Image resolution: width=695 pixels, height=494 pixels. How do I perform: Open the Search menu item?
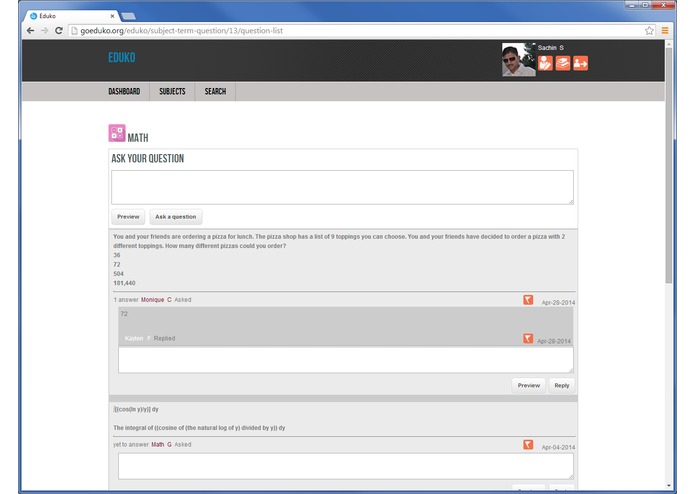tap(215, 91)
